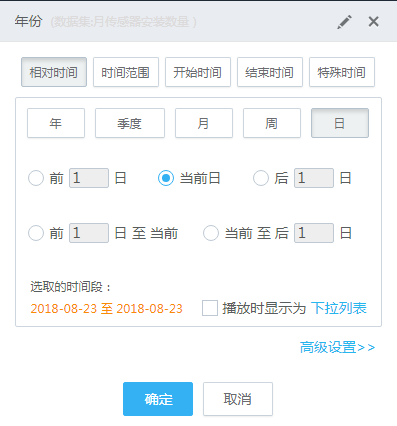Open the 结束时间 tab

270,72
